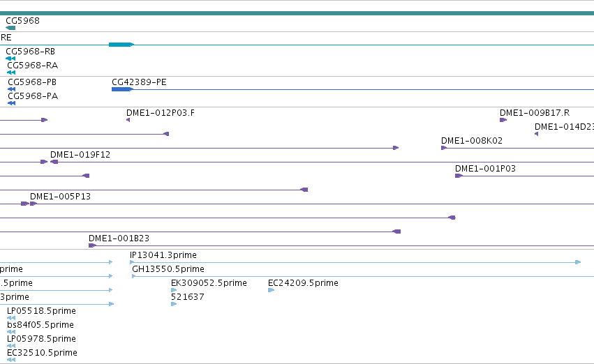
Task: Click the DME1-009B17.R arrow glyph
Action: (x=503, y=120)
